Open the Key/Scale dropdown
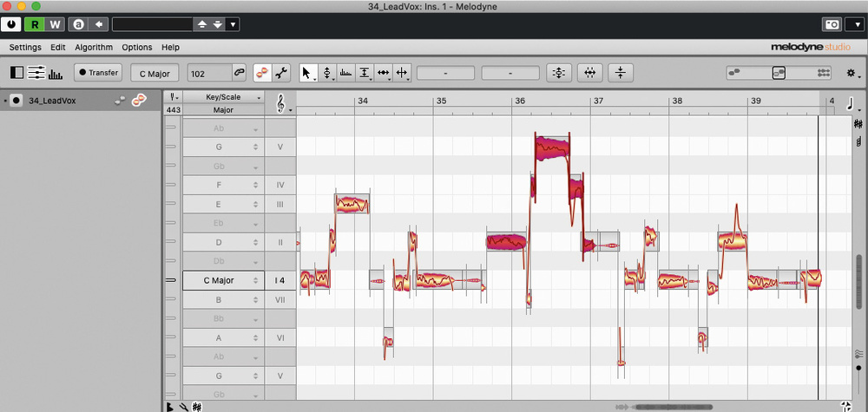The width and height of the screenshot is (868, 412). pos(223,97)
